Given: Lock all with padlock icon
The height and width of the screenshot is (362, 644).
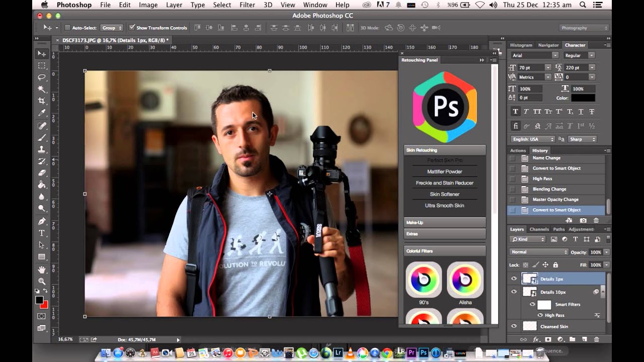Looking at the screenshot, I should pos(555,265).
